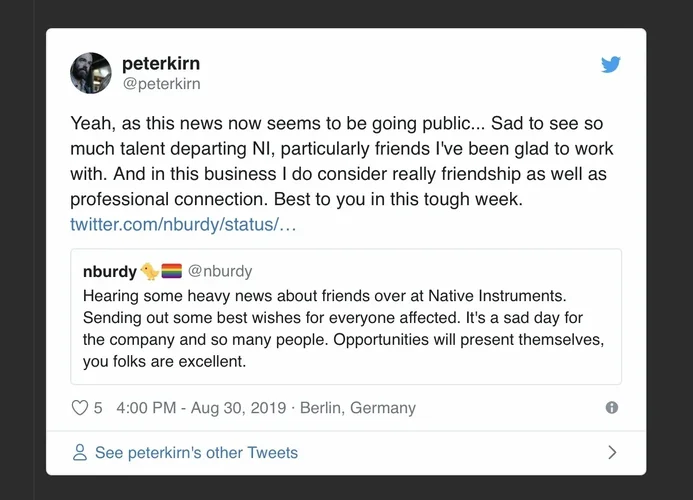This screenshot has height=500, width=693.
Task: Like the tweet with the heart icon
Action: (x=81, y=408)
